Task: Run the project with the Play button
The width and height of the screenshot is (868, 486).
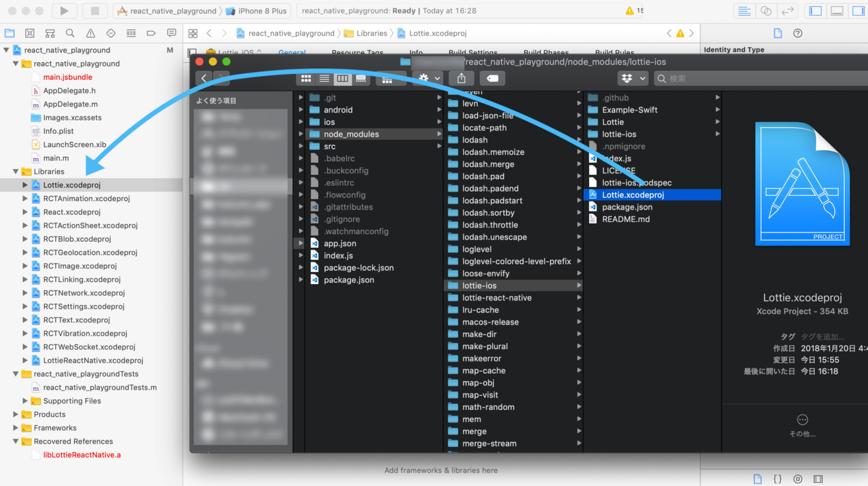Action: point(64,11)
